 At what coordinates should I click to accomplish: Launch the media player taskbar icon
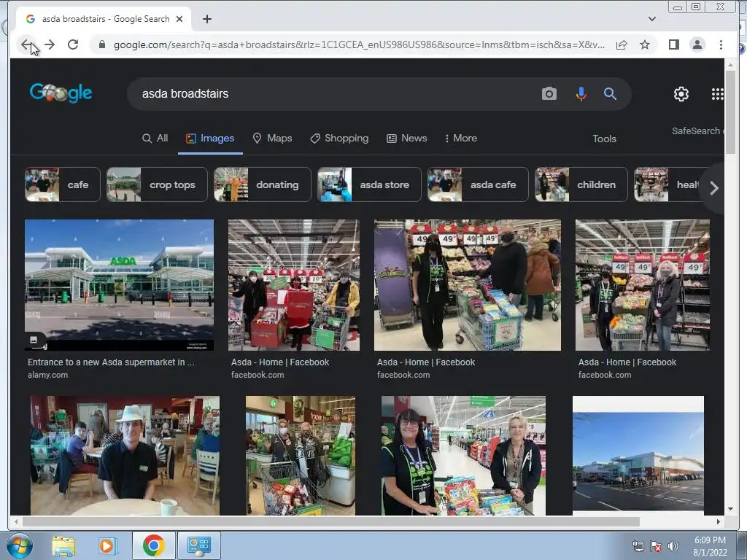[x=108, y=545]
